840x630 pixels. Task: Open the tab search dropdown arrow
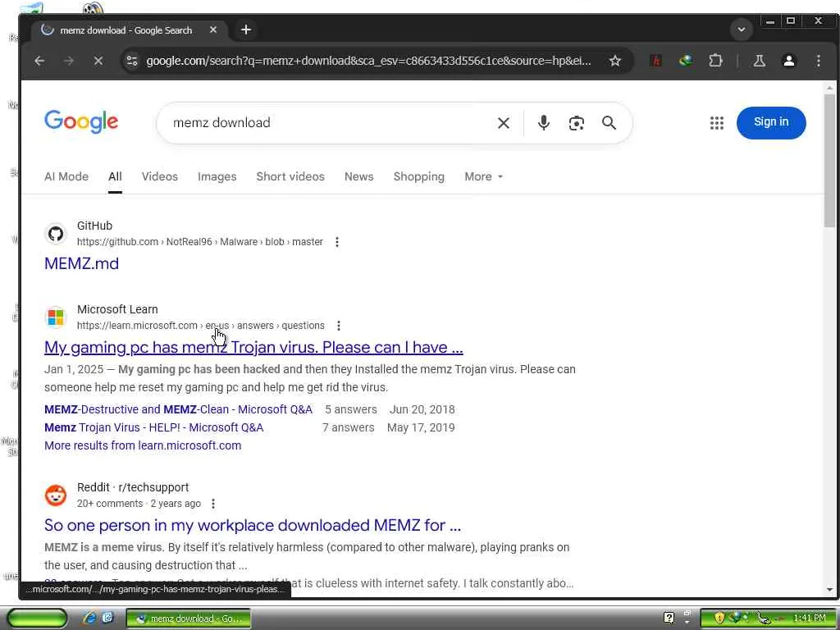point(742,30)
